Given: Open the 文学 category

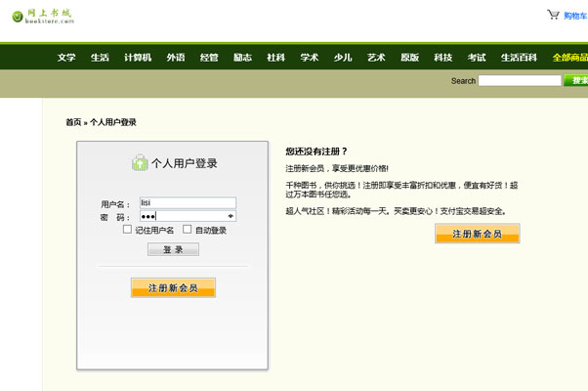Looking at the screenshot, I should click(66, 58).
